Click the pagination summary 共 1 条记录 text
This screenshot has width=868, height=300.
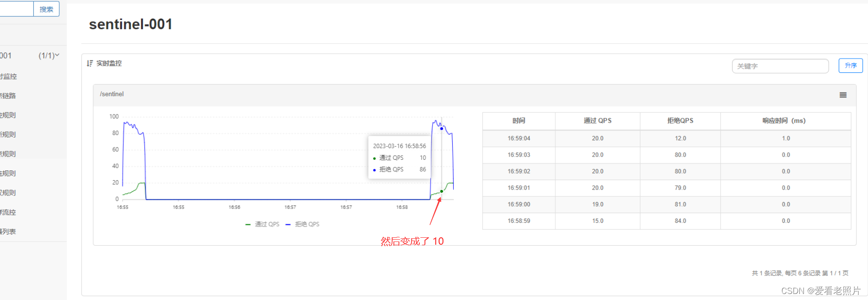click(x=800, y=273)
